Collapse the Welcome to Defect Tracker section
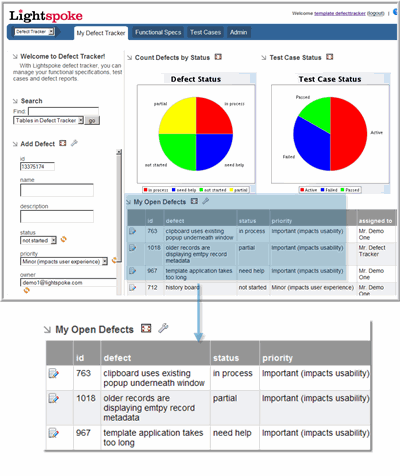Viewport: 400px width, 476px height. coord(15,57)
